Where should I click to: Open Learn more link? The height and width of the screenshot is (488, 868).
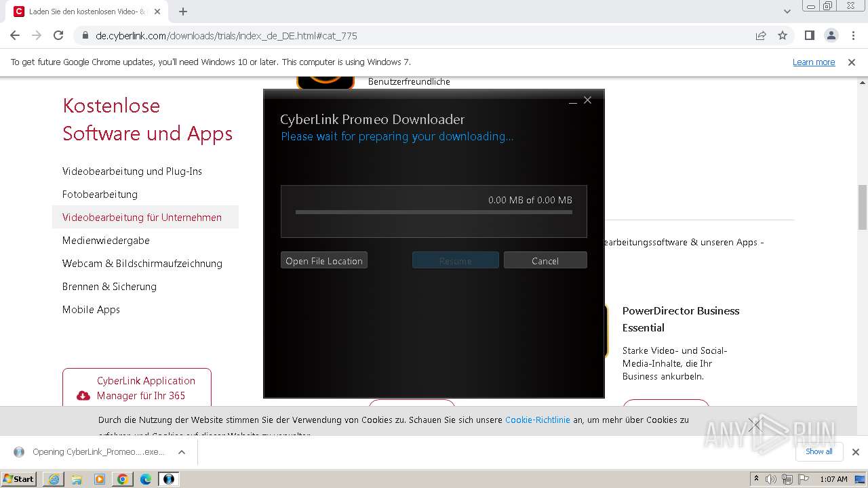click(x=814, y=62)
